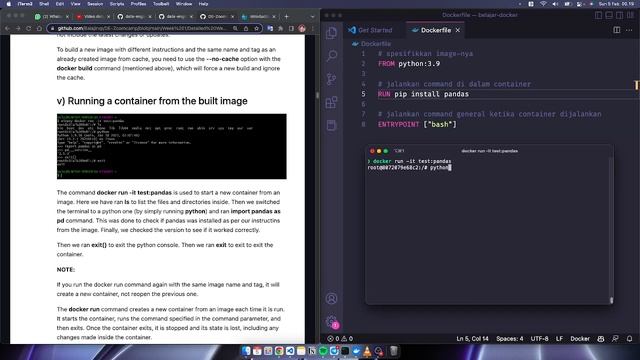Open the Extensions view in VS Code

331,102
